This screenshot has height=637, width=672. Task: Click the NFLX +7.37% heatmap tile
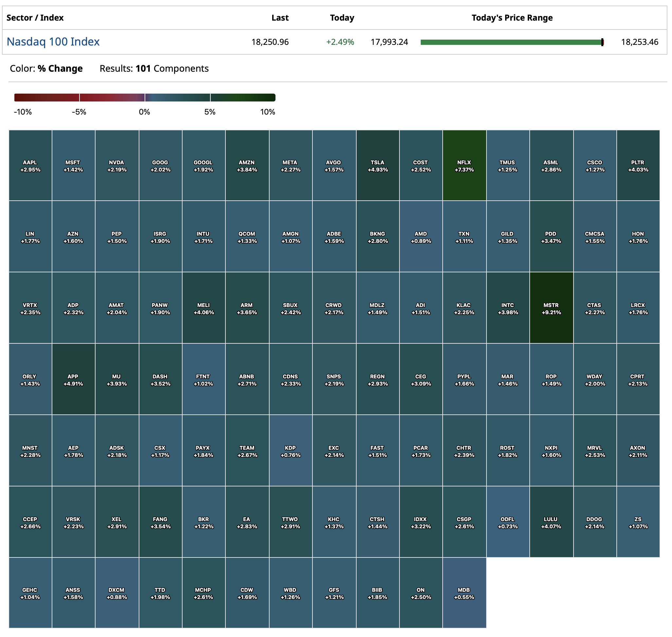tap(464, 166)
